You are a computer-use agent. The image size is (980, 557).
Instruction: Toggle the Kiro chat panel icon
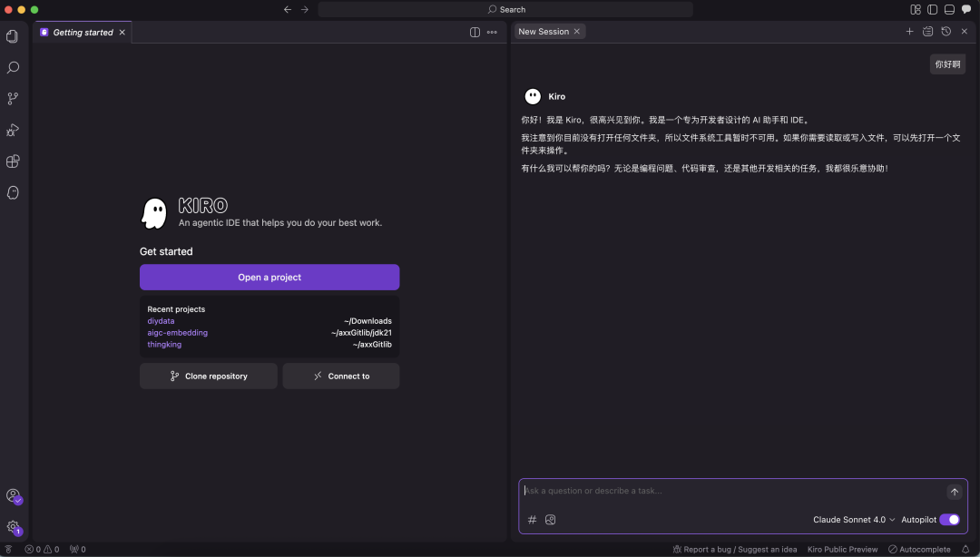pyautogui.click(x=966, y=9)
